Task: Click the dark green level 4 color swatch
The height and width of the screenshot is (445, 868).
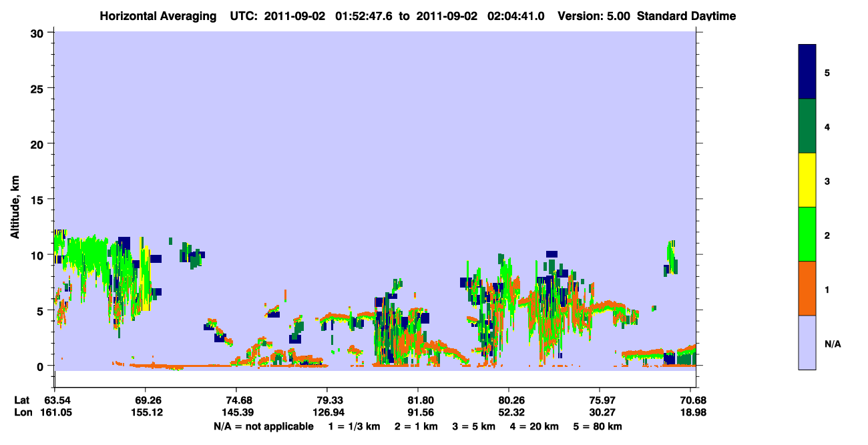Action: (807, 126)
